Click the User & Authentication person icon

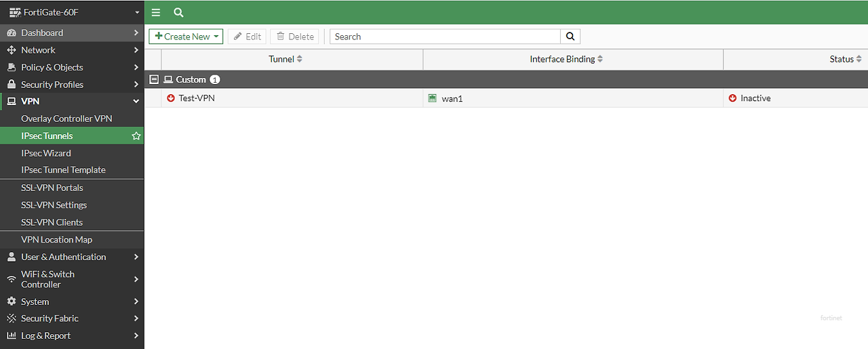pos(12,257)
